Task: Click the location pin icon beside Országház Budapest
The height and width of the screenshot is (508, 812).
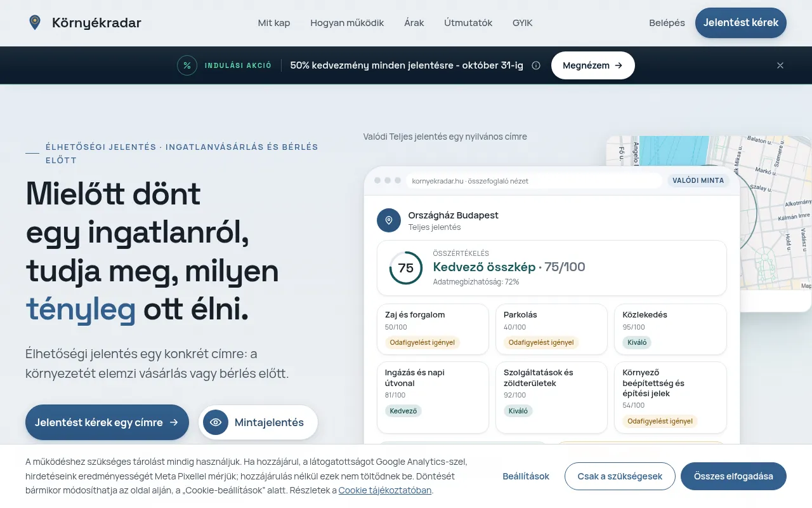Action: 389,220
